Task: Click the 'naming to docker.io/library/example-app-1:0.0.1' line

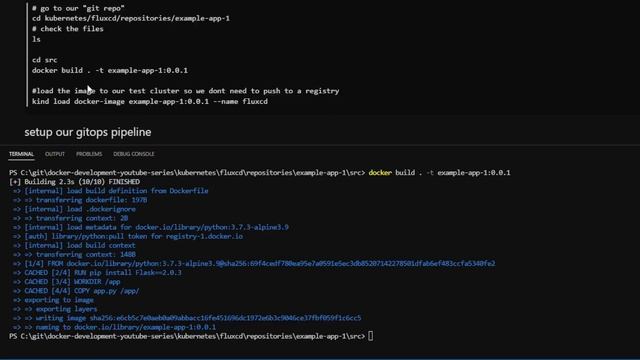Action: point(114,327)
